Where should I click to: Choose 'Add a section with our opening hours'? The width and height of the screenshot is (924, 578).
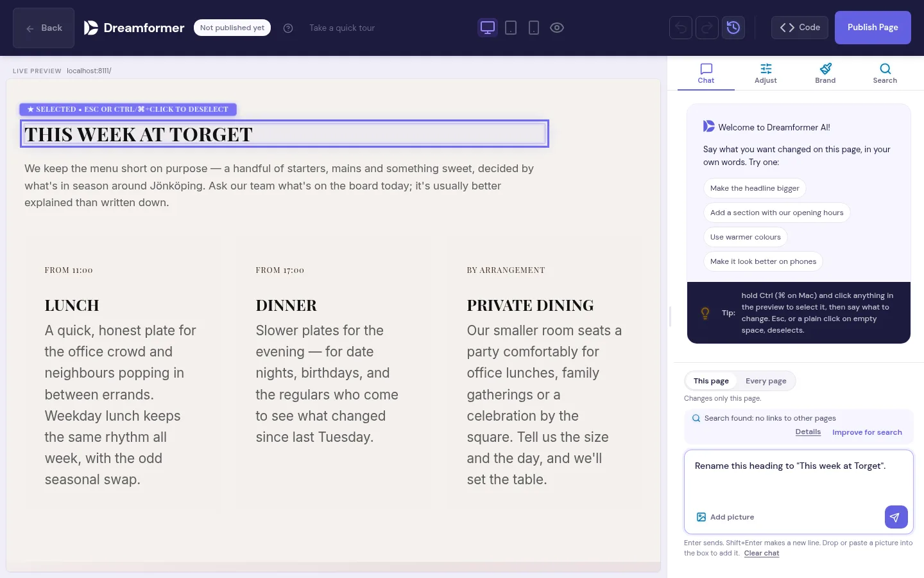[x=776, y=213]
